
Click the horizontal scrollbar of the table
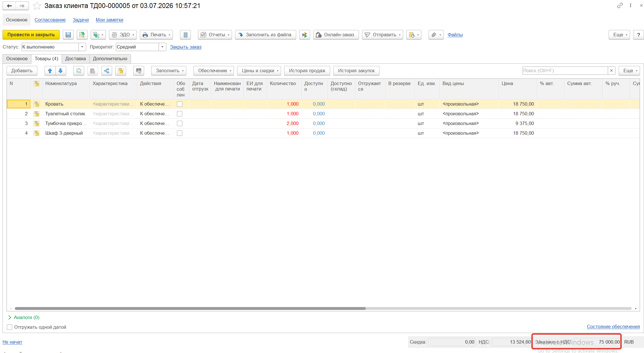(x=190, y=308)
